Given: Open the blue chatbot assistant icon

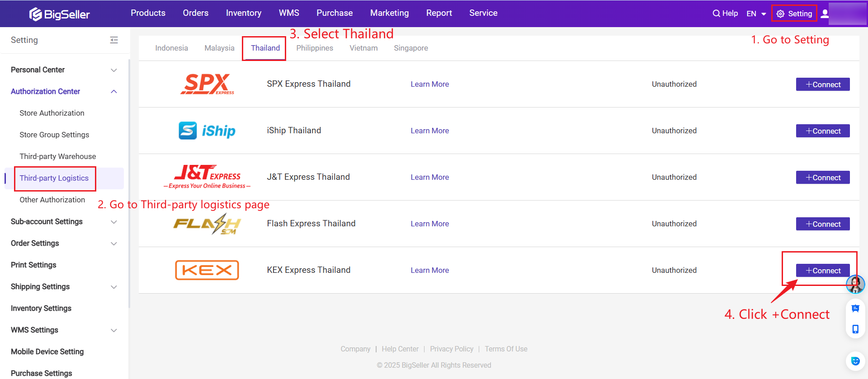Looking at the screenshot, I should tap(855, 361).
